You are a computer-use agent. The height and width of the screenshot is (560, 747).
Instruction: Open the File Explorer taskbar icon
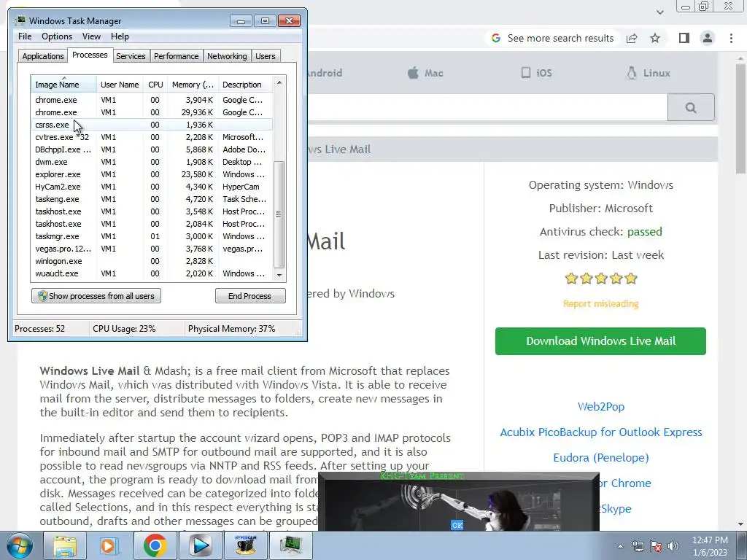point(65,545)
